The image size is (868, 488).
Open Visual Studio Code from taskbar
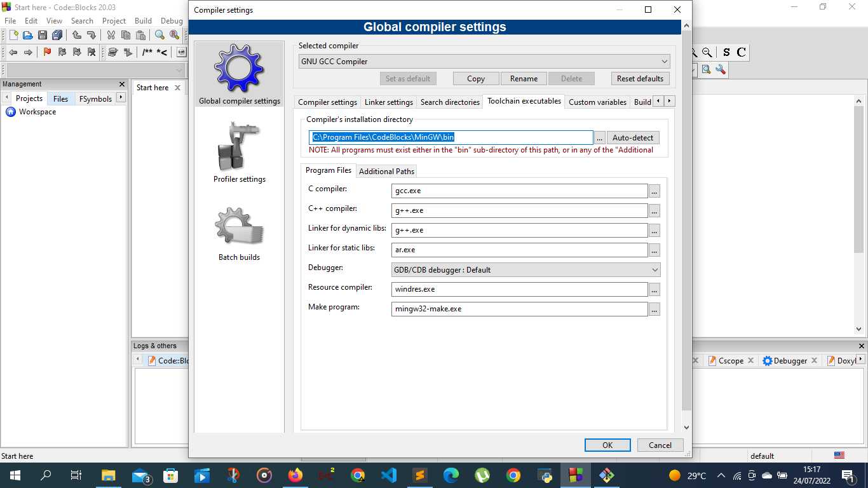(389, 475)
